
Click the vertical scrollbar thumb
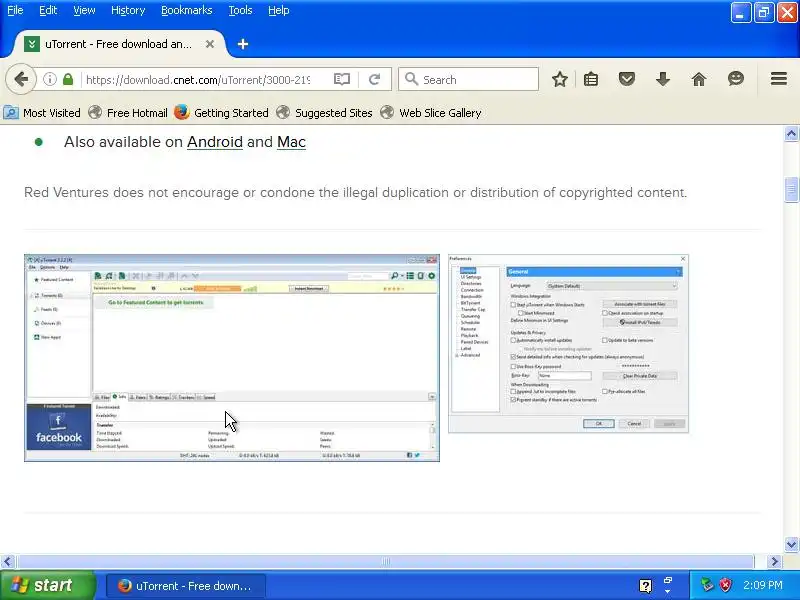tap(791, 189)
